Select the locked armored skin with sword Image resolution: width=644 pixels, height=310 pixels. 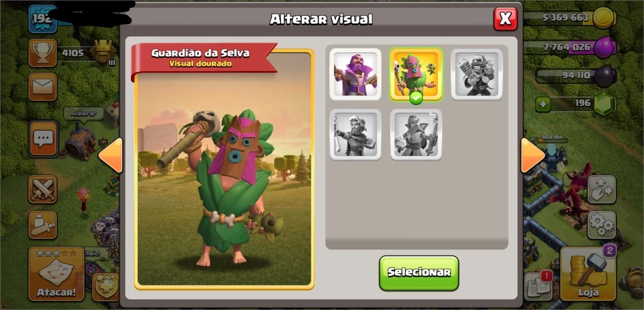tap(416, 135)
